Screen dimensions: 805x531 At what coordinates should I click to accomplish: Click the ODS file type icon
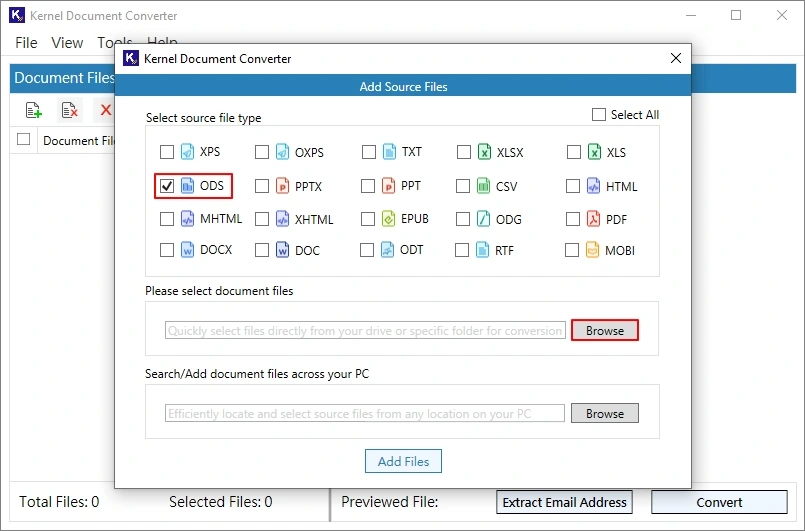tap(187, 185)
